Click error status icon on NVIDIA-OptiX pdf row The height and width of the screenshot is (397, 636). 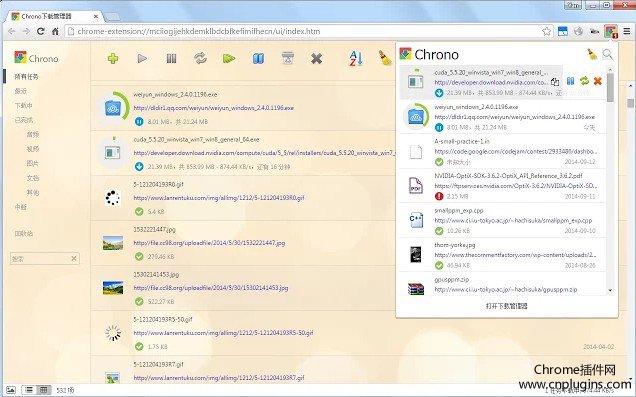click(439, 196)
